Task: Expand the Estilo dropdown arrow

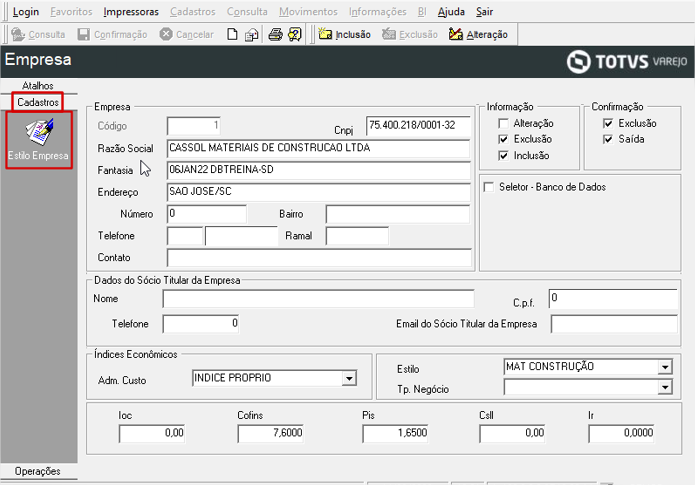Action: click(x=665, y=367)
